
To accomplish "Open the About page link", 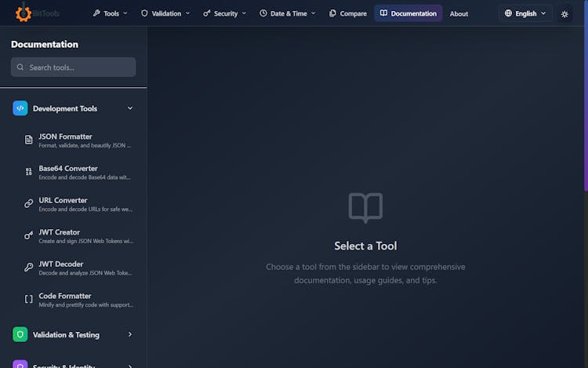I will tap(459, 13).
